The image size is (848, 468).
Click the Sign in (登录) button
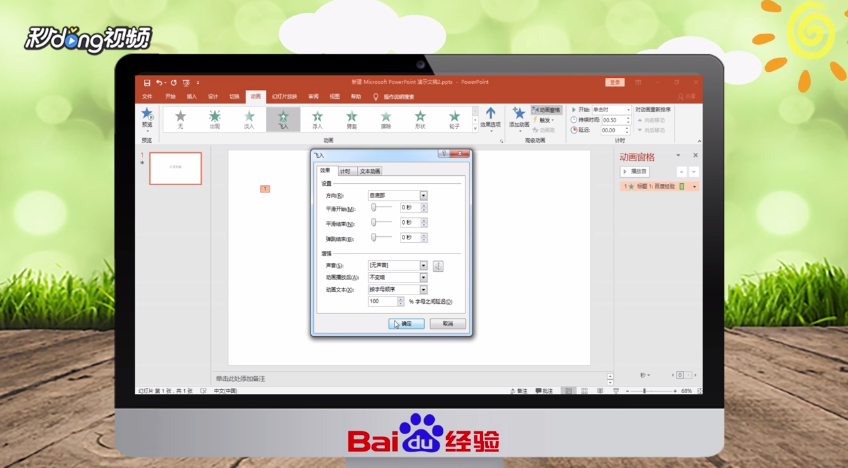[615, 82]
